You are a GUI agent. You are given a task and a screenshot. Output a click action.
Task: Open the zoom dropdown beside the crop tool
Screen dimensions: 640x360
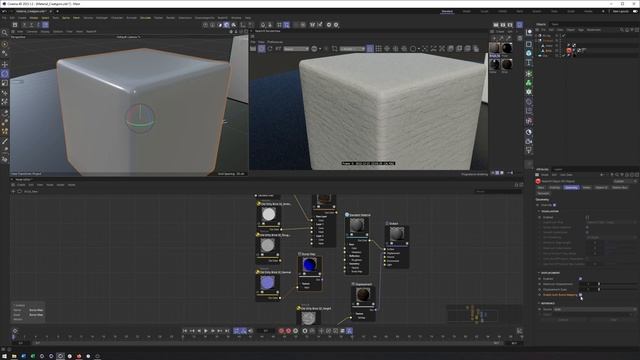353,49
